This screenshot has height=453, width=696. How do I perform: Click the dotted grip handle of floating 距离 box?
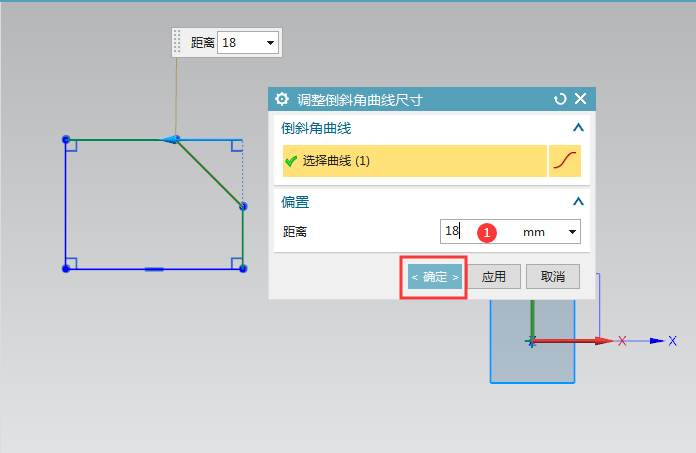[178, 42]
